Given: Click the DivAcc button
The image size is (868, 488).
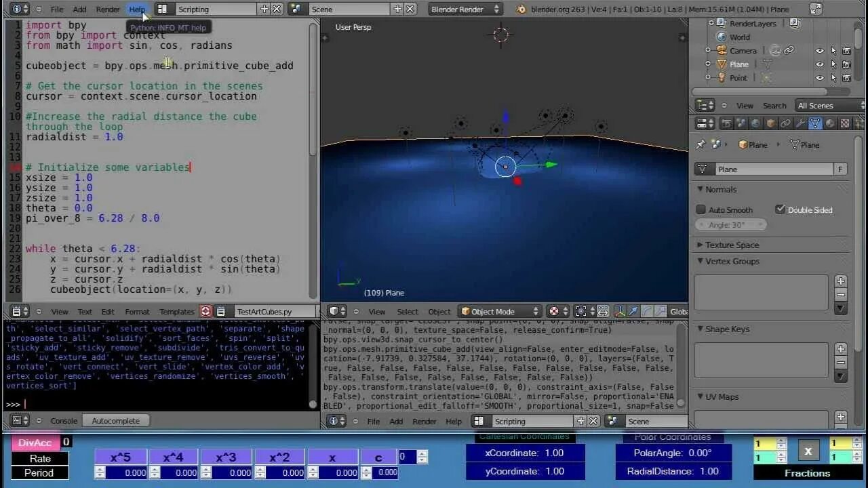Looking at the screenshot, I should click(x=35, y=443).
